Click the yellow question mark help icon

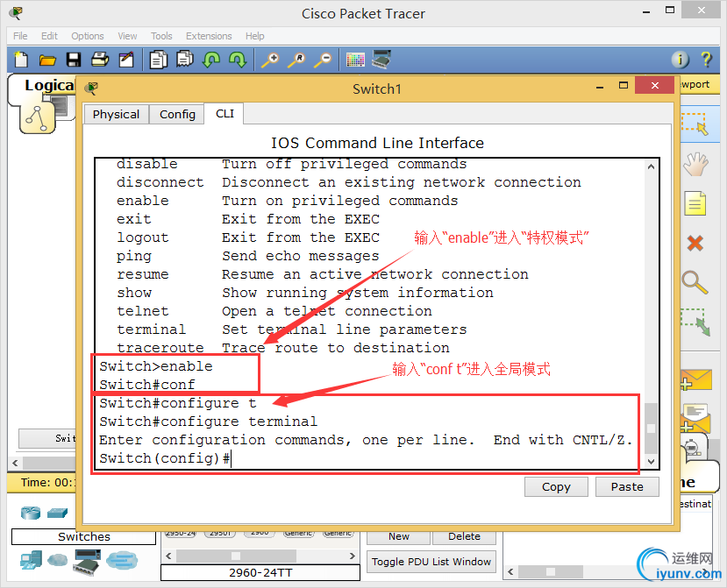pyautogui.click(x=706, y=60)
